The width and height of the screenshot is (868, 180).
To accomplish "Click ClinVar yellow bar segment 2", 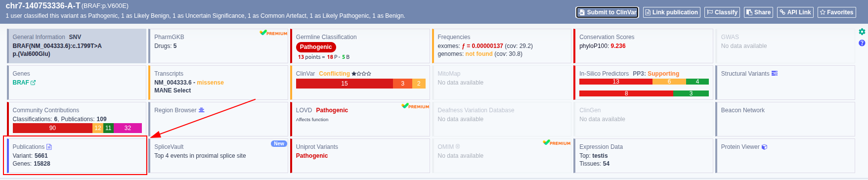I will point(419,84).
